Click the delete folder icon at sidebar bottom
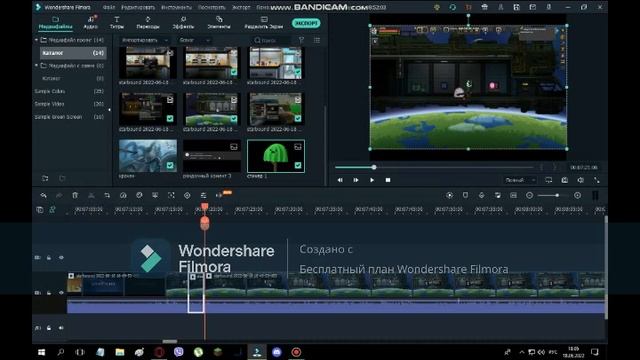Screen dimensions: 640x360 pos(62,178)
